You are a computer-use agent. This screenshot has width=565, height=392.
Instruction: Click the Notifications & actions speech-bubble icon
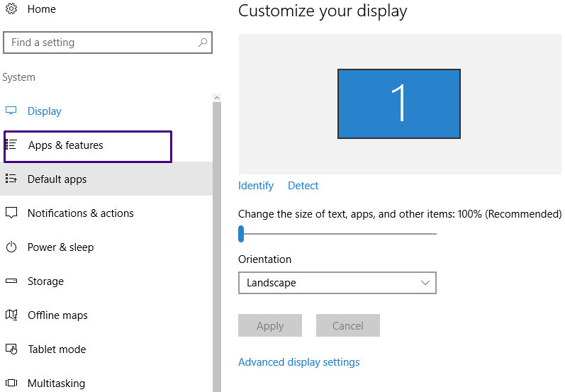pos(11,213)
